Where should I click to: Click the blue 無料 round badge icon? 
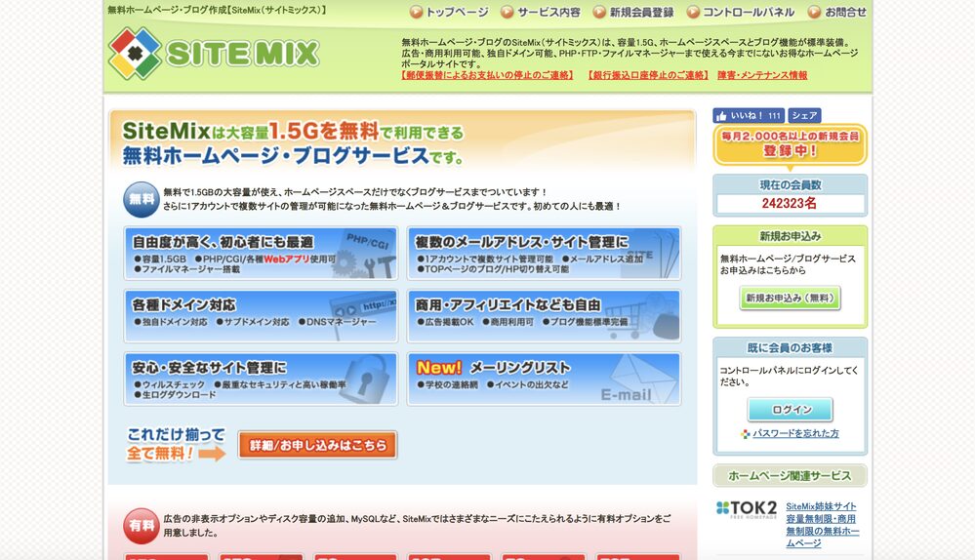pos(142,199)
